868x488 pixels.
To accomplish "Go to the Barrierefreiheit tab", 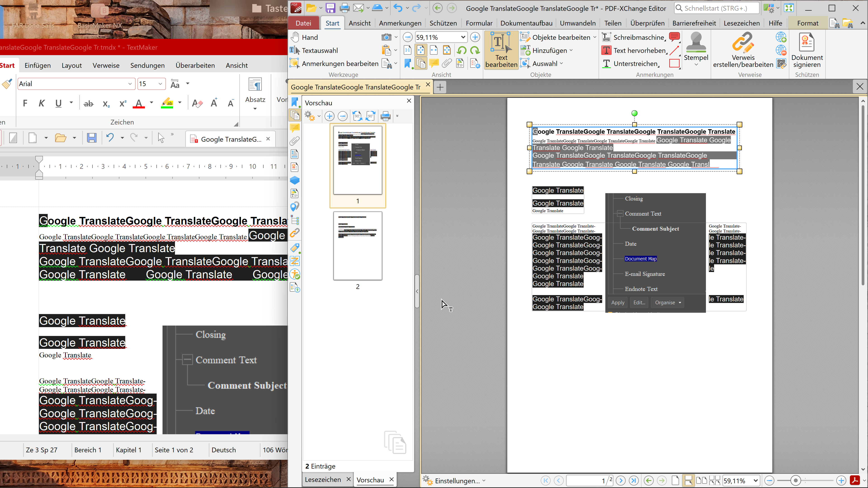I will tap(694, 23).
